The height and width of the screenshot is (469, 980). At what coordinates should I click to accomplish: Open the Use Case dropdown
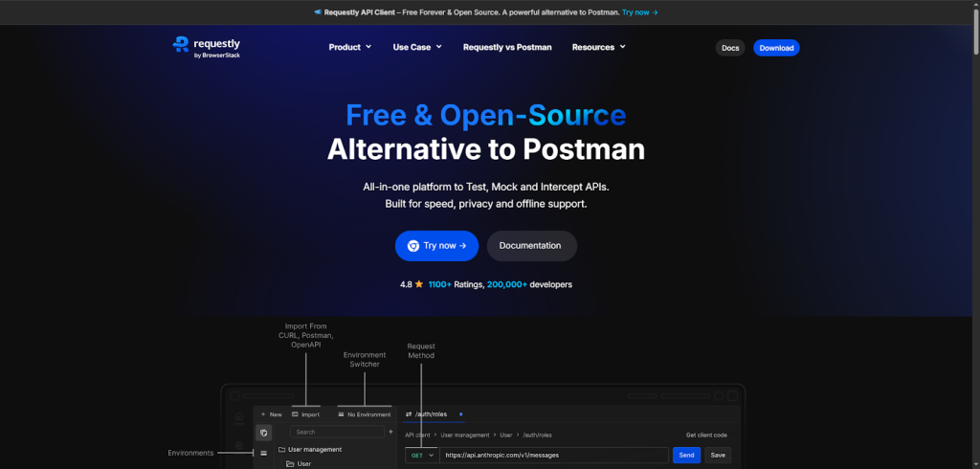tap(417, 47)
